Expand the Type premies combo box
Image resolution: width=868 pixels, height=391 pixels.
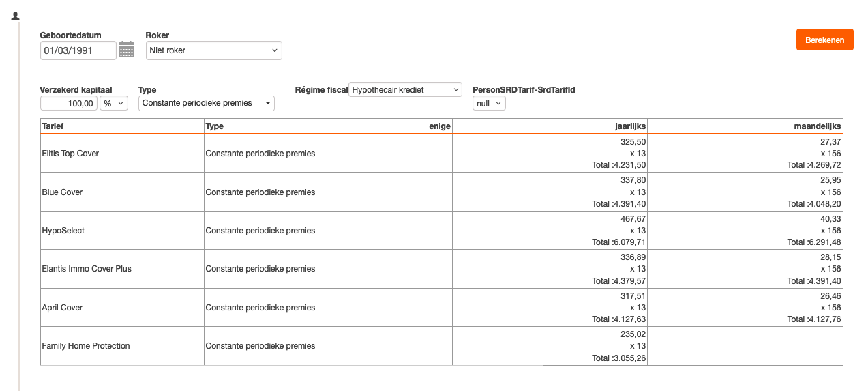pos(206,103)
